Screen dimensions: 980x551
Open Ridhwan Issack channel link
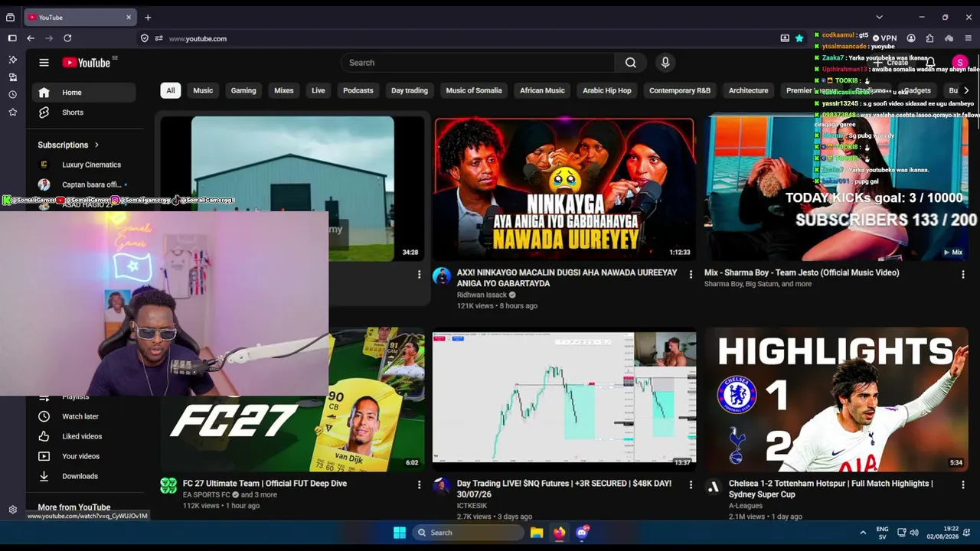click(482, 295)
